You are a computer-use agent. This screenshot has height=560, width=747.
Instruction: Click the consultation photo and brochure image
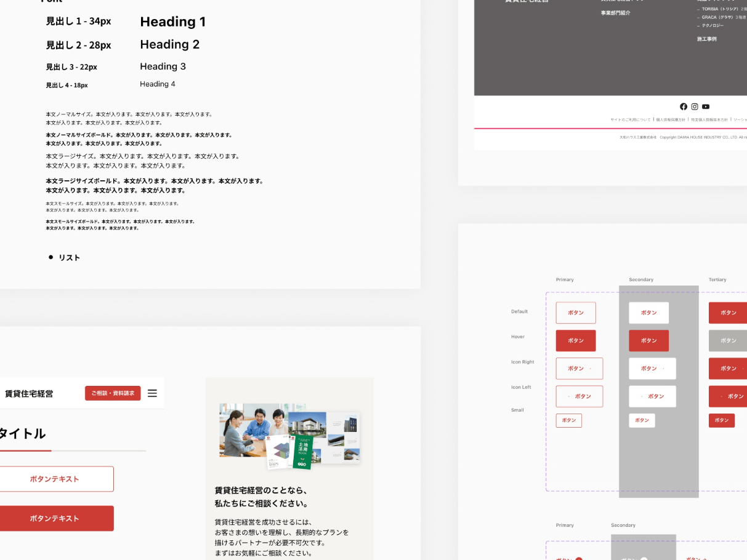[x=290, y=436]
